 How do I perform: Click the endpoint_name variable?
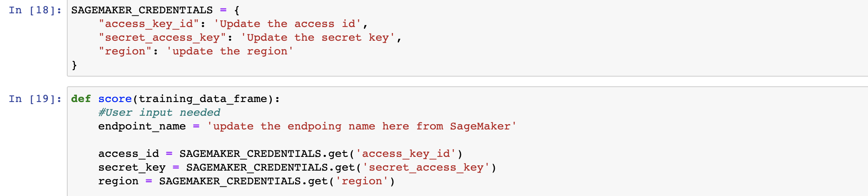(142, 126)
